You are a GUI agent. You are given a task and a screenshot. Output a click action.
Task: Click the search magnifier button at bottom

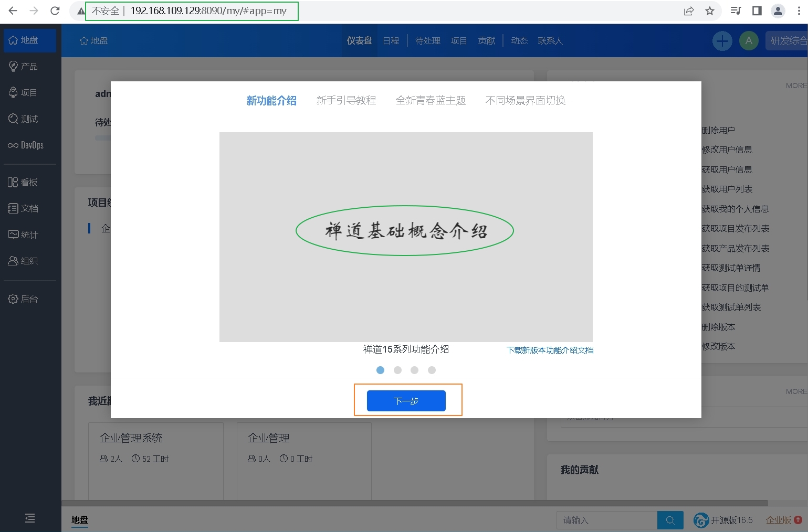(670, 520)
